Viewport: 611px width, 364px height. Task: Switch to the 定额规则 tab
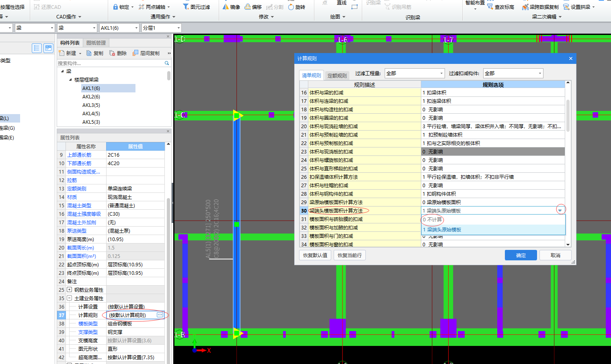click(x=337, y=76)
